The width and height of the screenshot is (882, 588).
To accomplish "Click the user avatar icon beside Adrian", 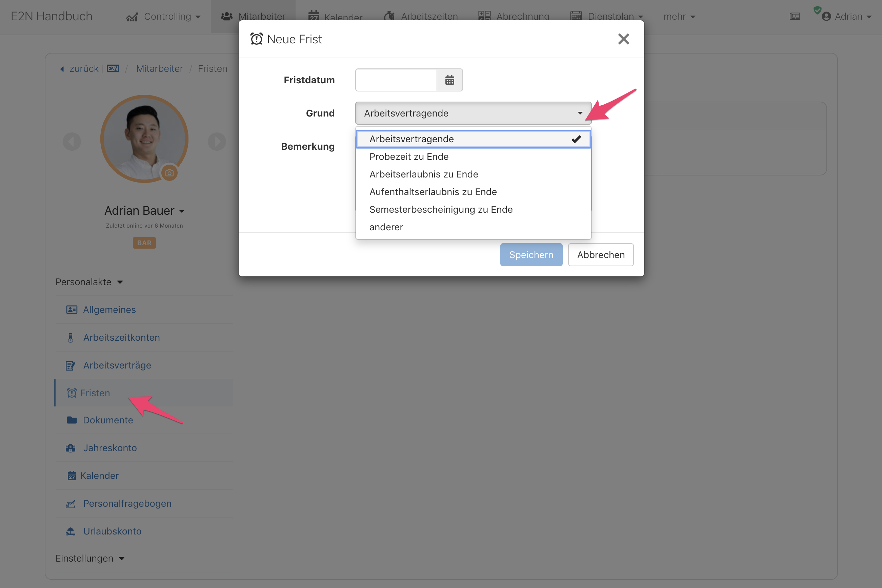I will pyautogui.click(x=826, y=17).
